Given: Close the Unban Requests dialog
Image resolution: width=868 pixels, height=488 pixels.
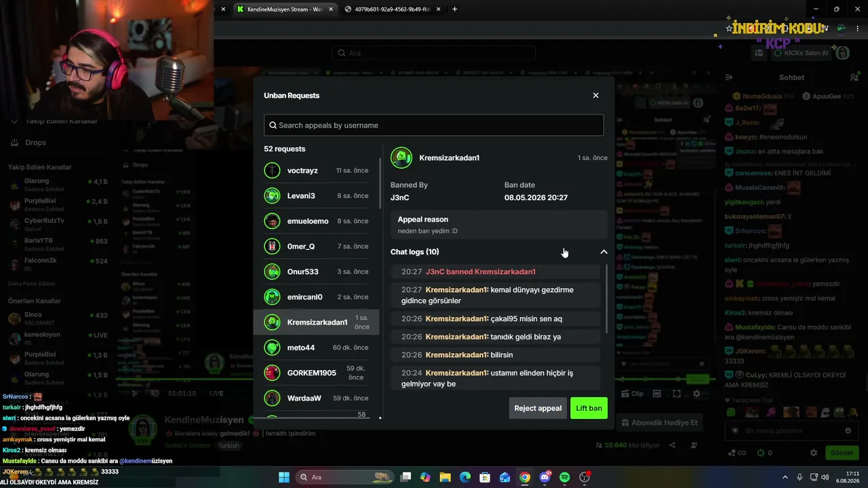Looking at the screenshot, I should click(595, 96).
